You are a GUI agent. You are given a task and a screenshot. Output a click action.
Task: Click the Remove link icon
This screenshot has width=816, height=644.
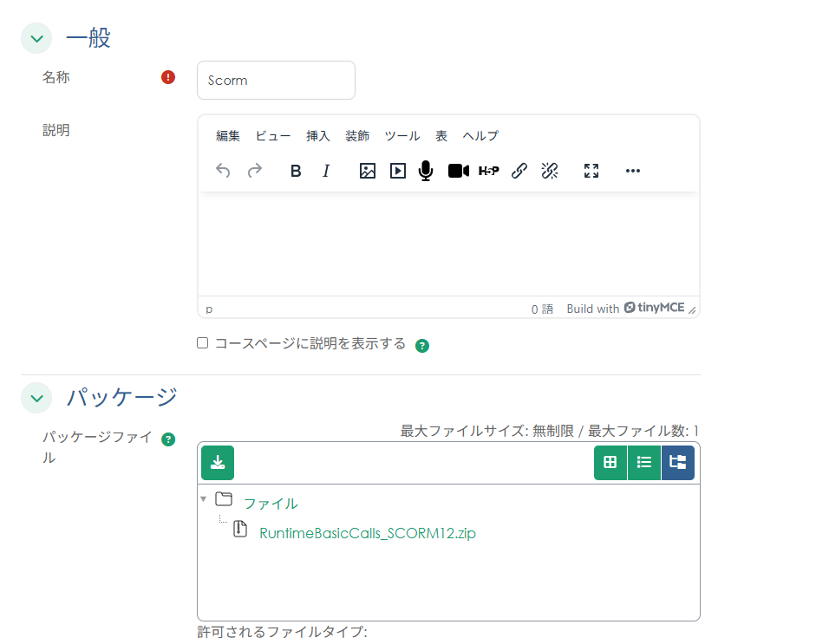549,171
